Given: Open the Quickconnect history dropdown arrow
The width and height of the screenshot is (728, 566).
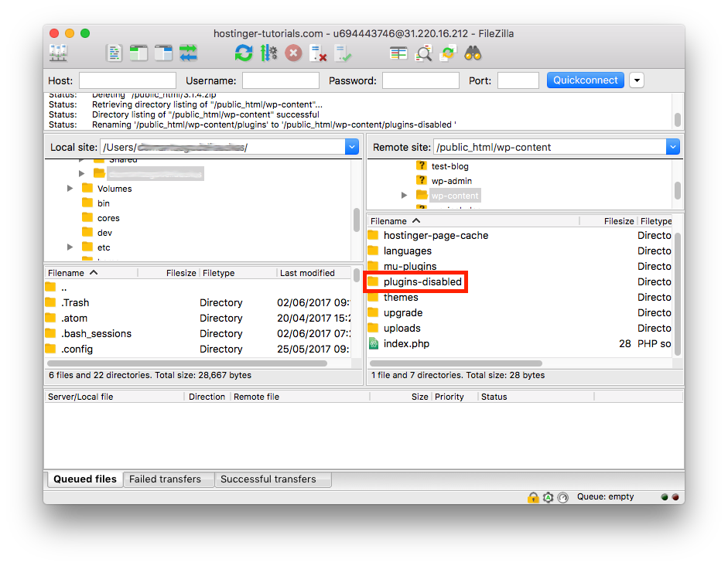Looking at the screenshot, I should (x=637, y=80).
